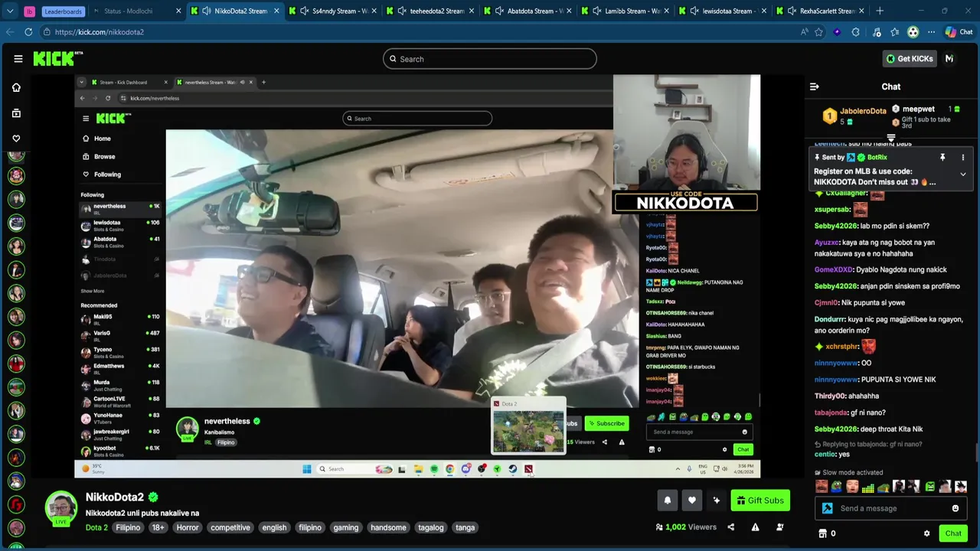Open the Copilot Chat button

coord(959,32)
